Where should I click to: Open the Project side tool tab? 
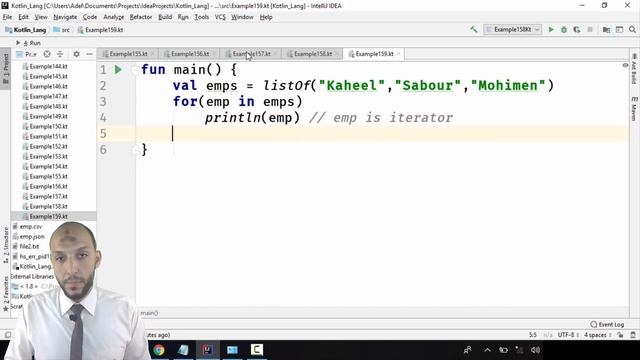[5, 68]
